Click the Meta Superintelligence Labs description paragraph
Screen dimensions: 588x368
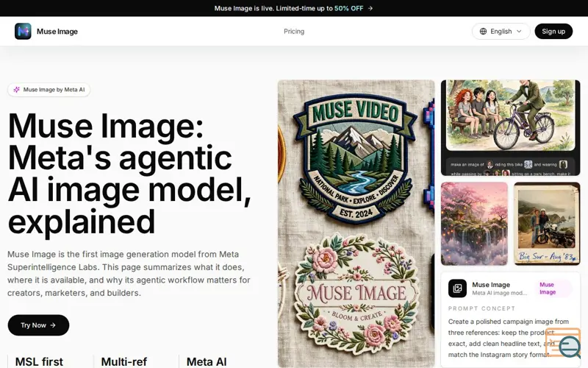coord(129,274)
